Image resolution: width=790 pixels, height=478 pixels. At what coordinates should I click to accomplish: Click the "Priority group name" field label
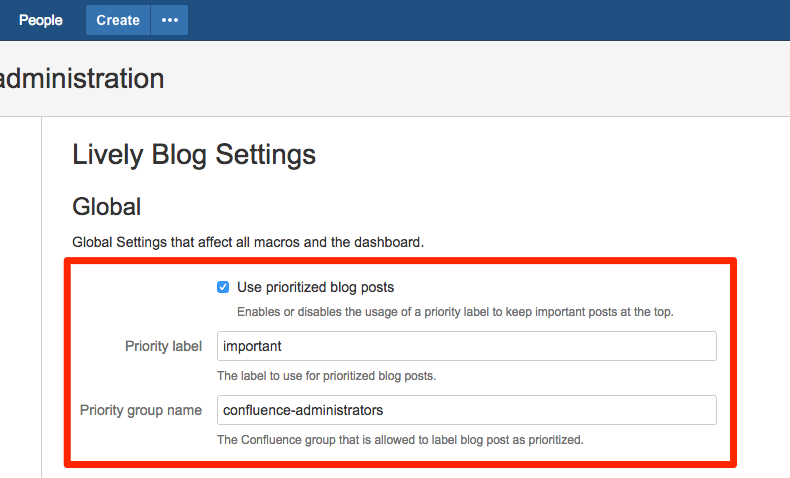click(x=141, y=410)
